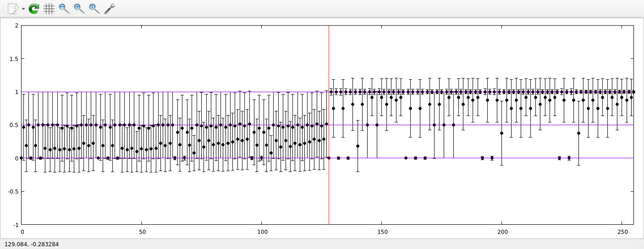Click the y-axis tick label -1
This screenshot has width=644, height=249.
(15, 225)
